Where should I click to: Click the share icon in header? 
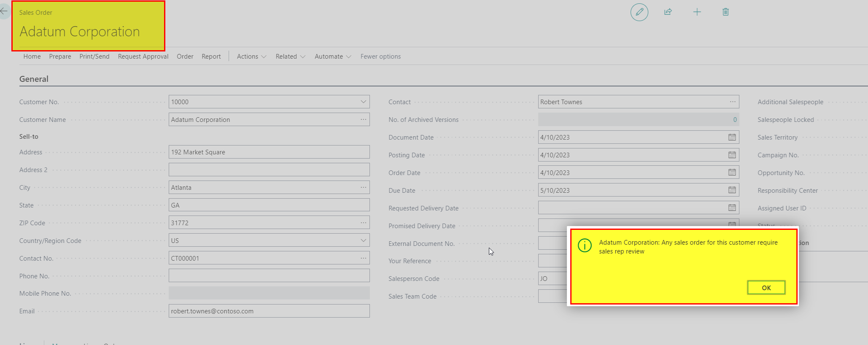pos(668,12)
